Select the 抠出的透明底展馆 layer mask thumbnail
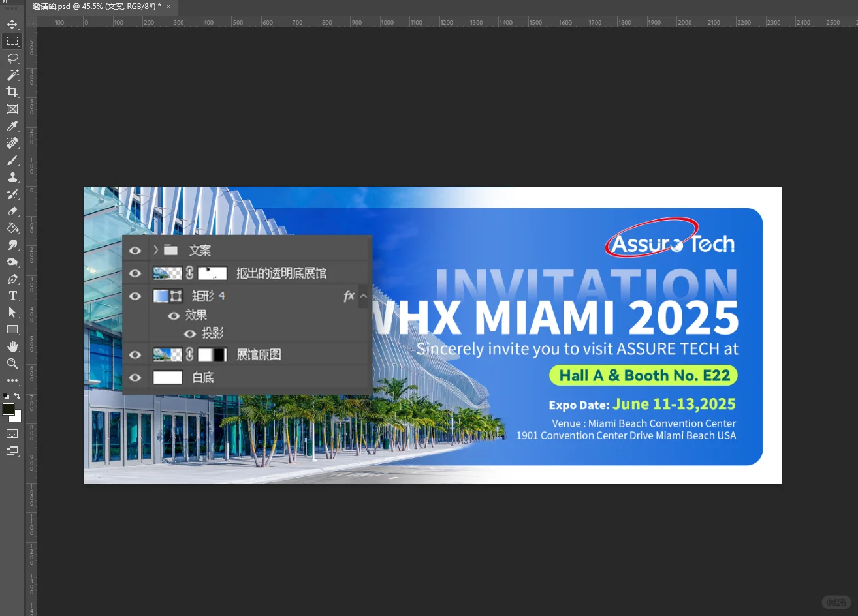This screenshot has height=616, width=858. (x=212, y=273)
